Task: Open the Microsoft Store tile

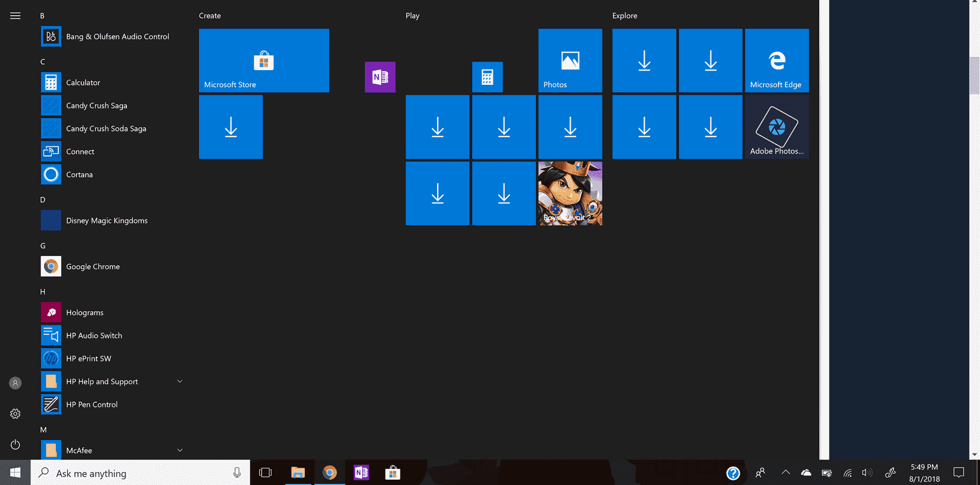Action: (x=264, y=60)
